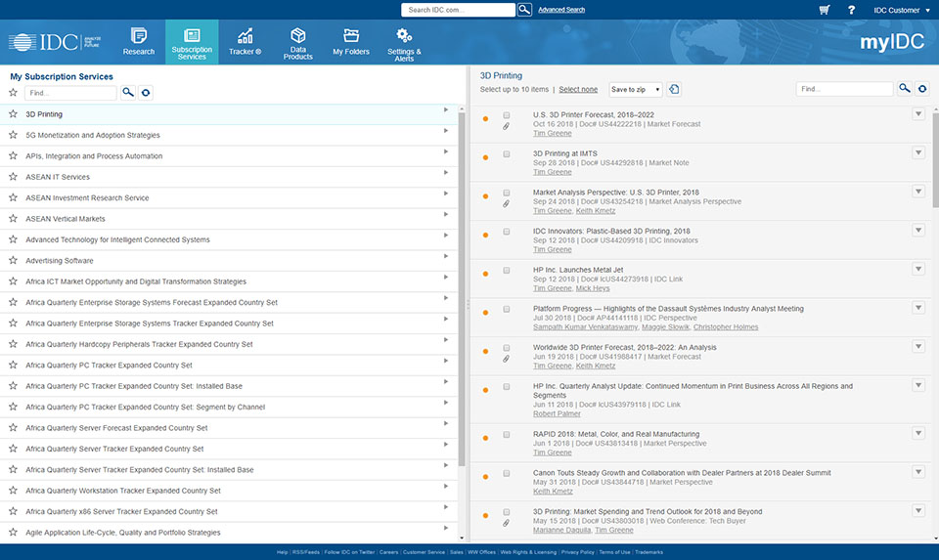939x560 pixels.
Task: Open author link Marianne Daquila
Action: (x=561, y=530)
